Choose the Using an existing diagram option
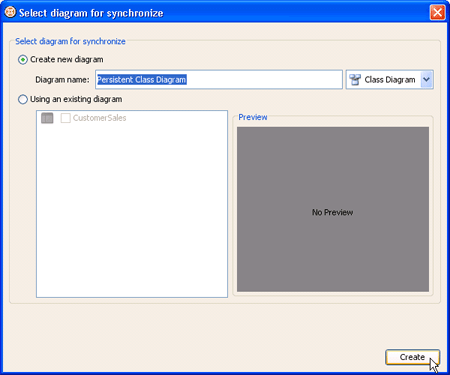Screen dimensions: 450x375 (x=23, y=99)
